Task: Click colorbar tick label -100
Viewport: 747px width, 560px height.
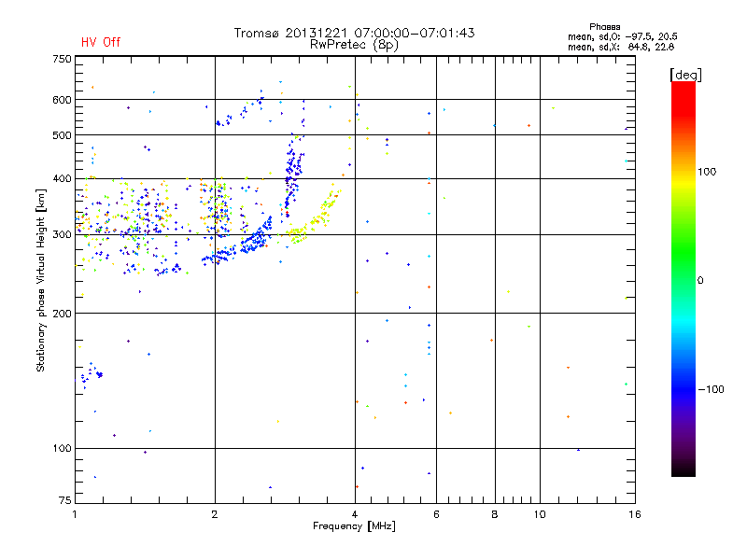Action: tap(712, 389)
